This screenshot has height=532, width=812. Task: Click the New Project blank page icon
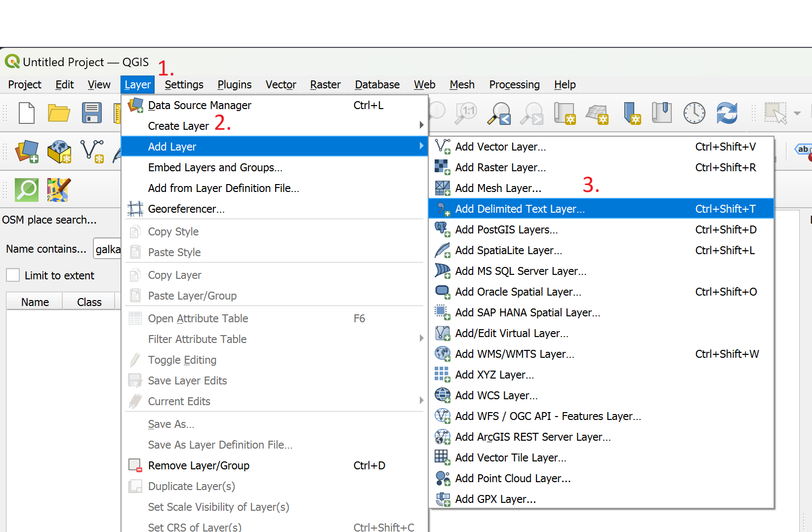(27, 113)
